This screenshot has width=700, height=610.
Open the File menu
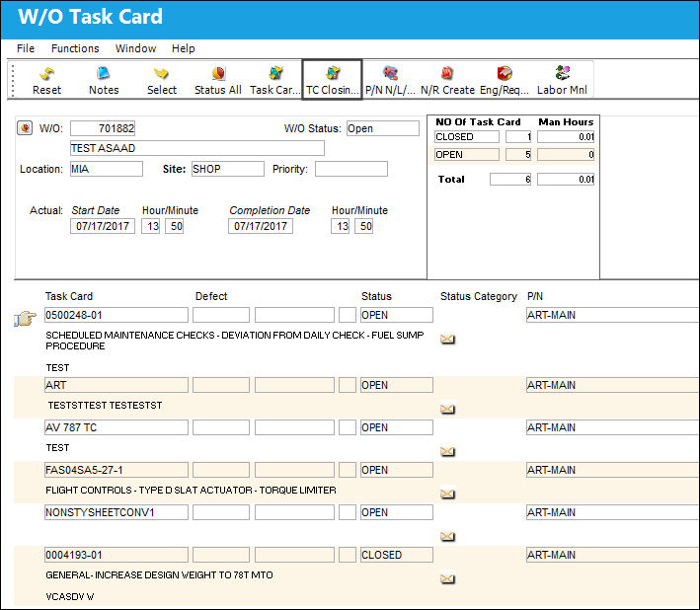pyautogui.click(x=26, y=48)
